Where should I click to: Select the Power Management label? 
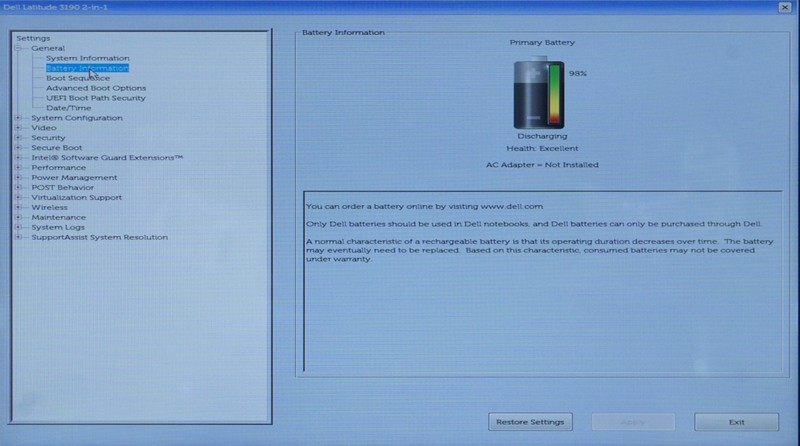[x=74, y=178]
